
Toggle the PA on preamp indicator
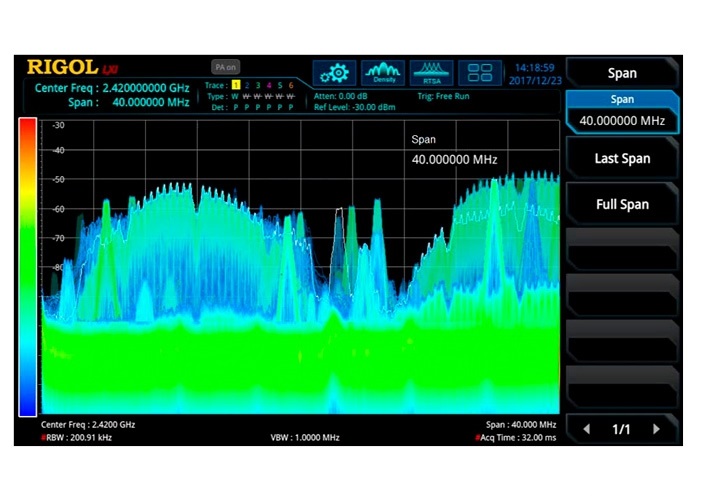(225, 67)
